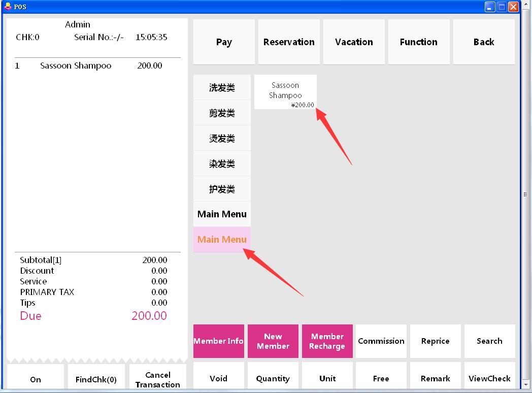
Task: Select the 烫发类 category
Action: click(222, 138)
